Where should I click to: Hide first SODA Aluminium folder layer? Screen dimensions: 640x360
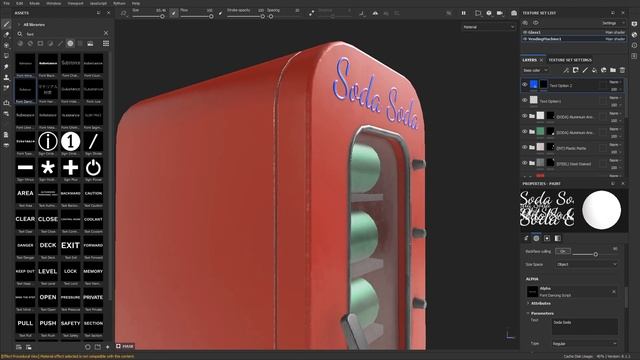[525, 116]
